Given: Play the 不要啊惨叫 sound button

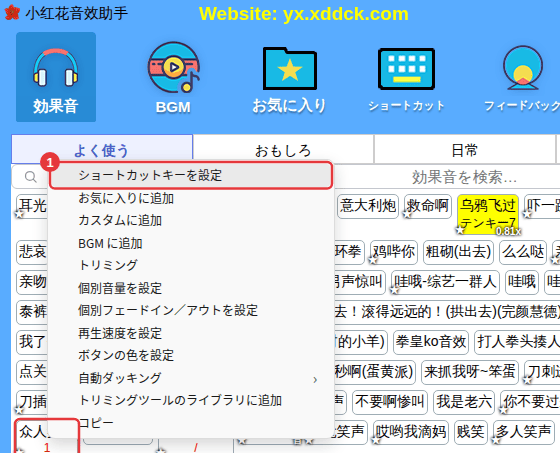Looking at the screenshot, I should 390,402.
